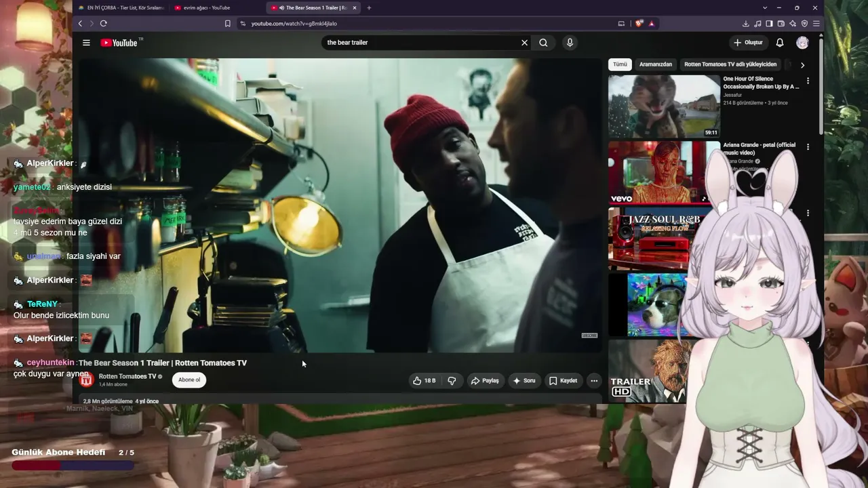Open Brave Shields lion icon
868x488 pixels.
point(639,24)
